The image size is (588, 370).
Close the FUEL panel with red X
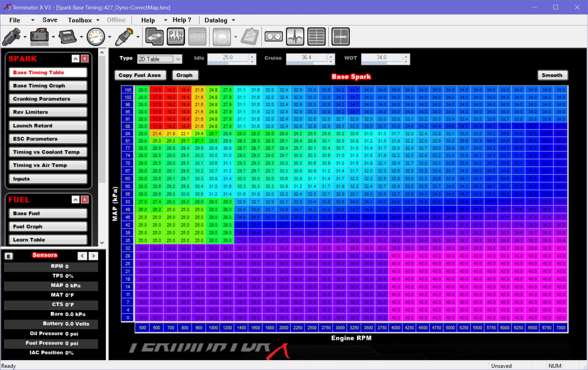pos(85,199)
